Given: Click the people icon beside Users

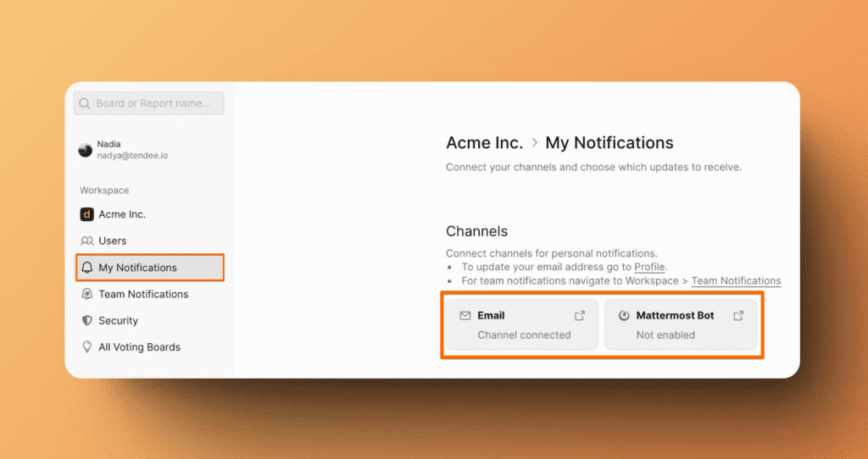Looking at the screenshot, I should tap(86, 241).
